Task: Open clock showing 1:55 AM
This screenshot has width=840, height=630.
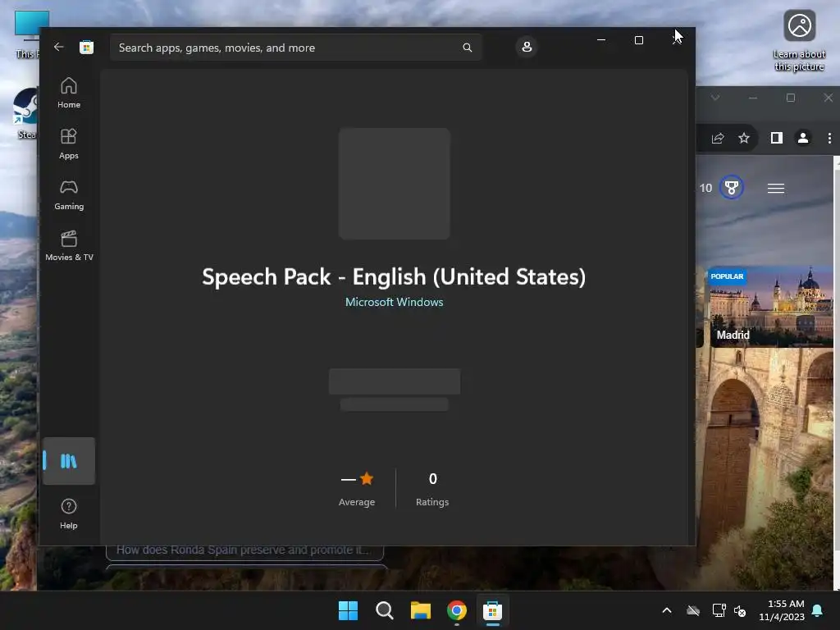Action: point(782,610)
